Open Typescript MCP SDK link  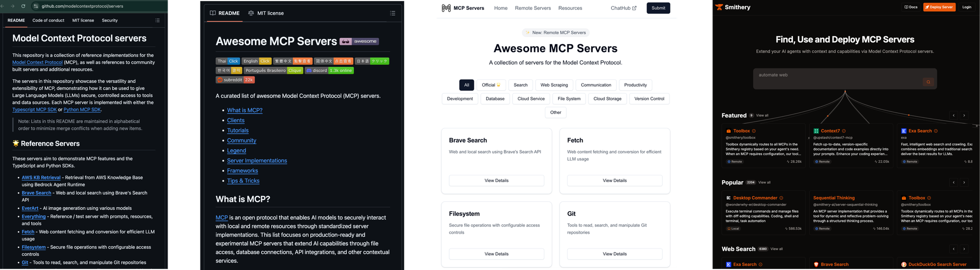[x=34, y=109]
